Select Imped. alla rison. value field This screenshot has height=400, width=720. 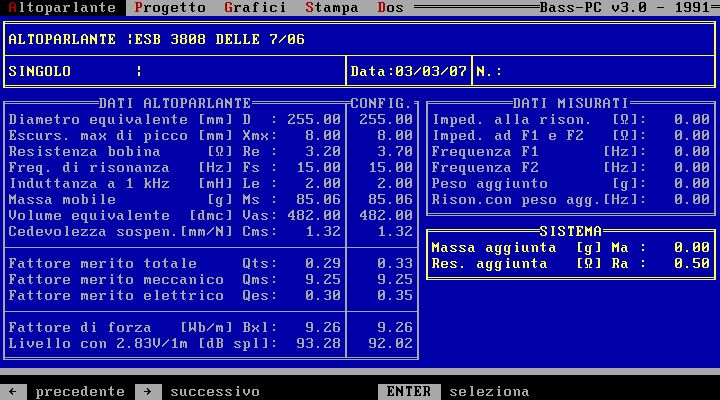point(692,119)
